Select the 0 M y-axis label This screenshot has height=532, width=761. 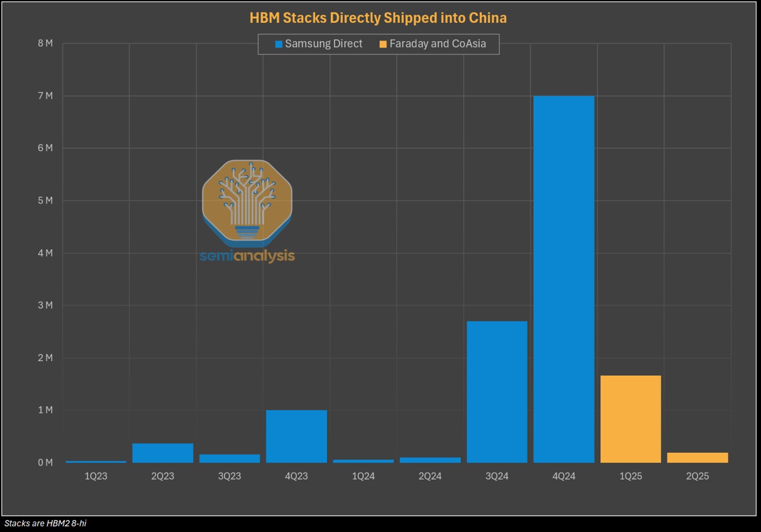point(45,462)
